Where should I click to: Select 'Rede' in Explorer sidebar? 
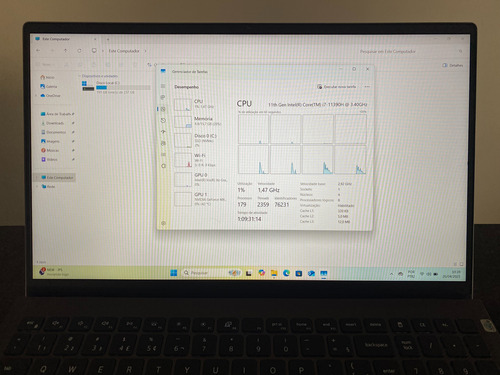coord(49,187)
